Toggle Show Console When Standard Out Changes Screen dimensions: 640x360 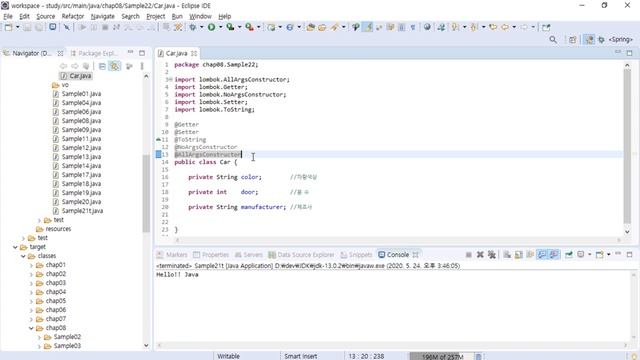click(x=542, y=255)
